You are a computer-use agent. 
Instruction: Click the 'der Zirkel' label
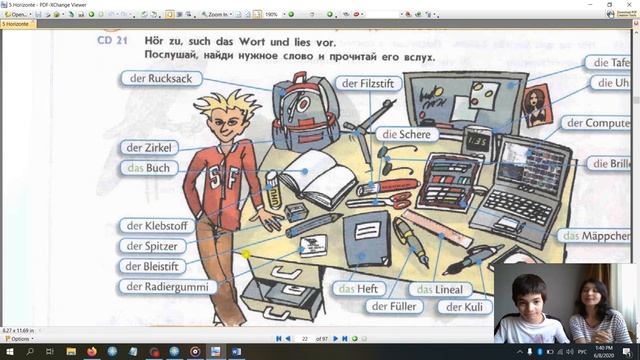tap(149, 147)
